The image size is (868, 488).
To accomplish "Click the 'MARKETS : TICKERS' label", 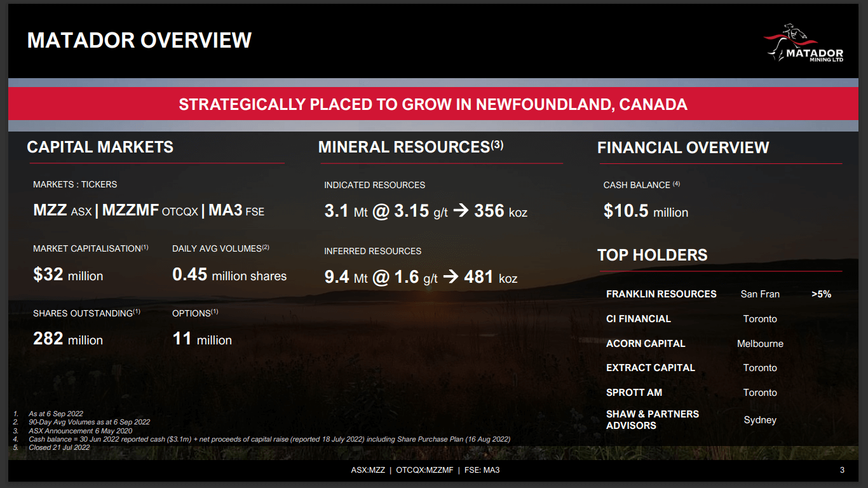I will click(x=75, y=184).
